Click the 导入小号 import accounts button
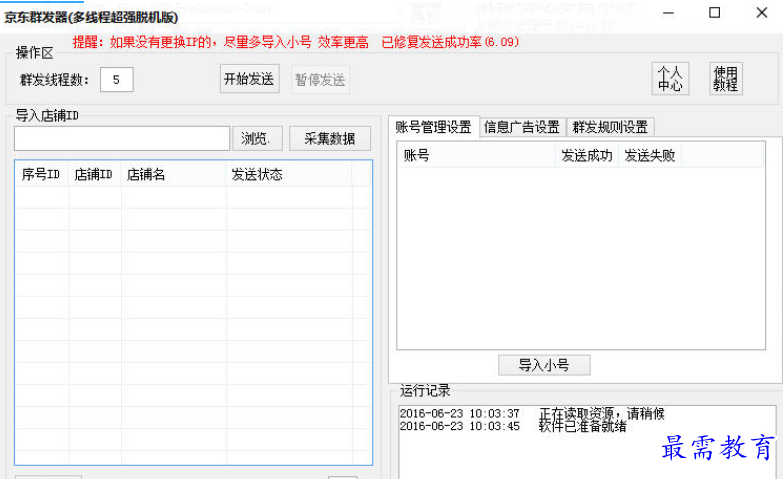 (x=544, y=365)
